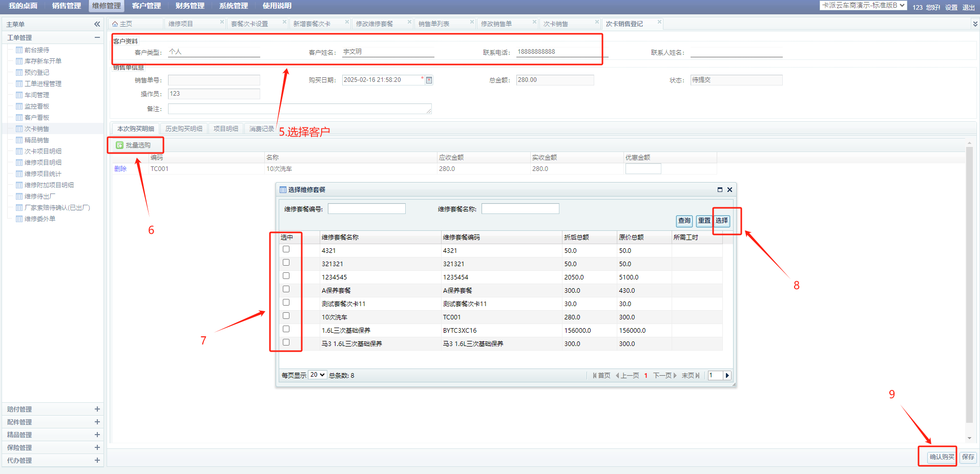Click the 确认购买 button
The height and width of the screenshot is (474, 980).
click(942, 457)
